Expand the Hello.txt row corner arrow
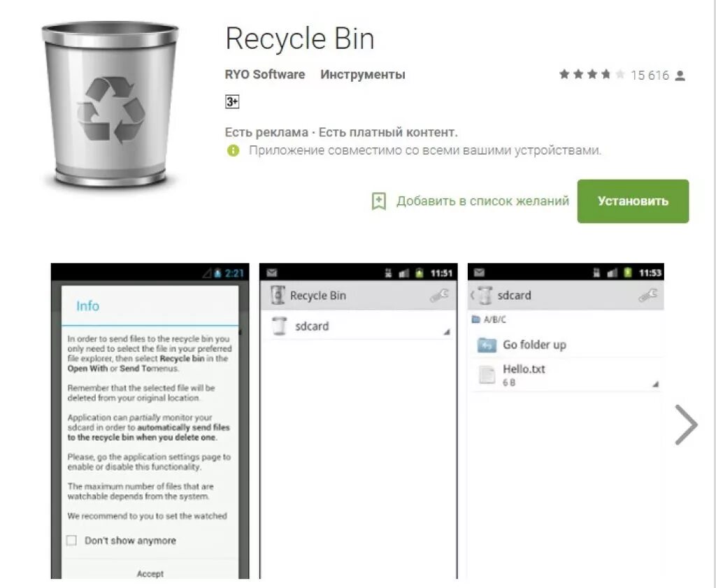This screenshot has height=588, width=716. click(655, 384)
